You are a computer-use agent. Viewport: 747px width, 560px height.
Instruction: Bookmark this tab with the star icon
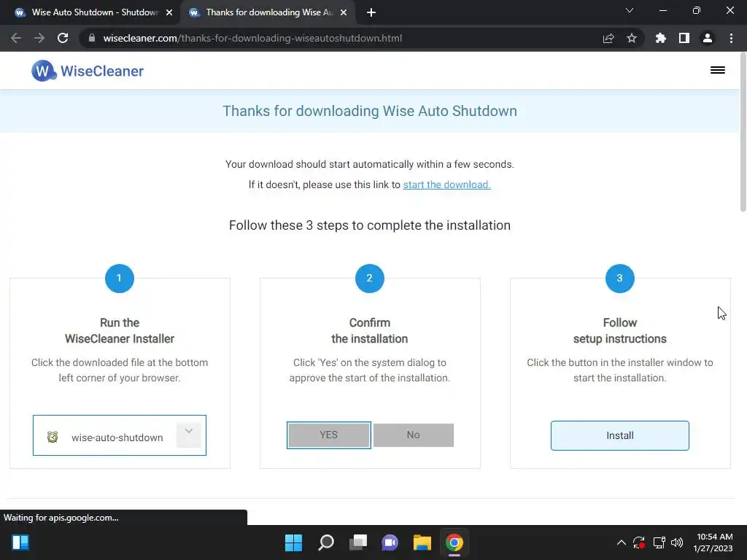tap(632, 38)
